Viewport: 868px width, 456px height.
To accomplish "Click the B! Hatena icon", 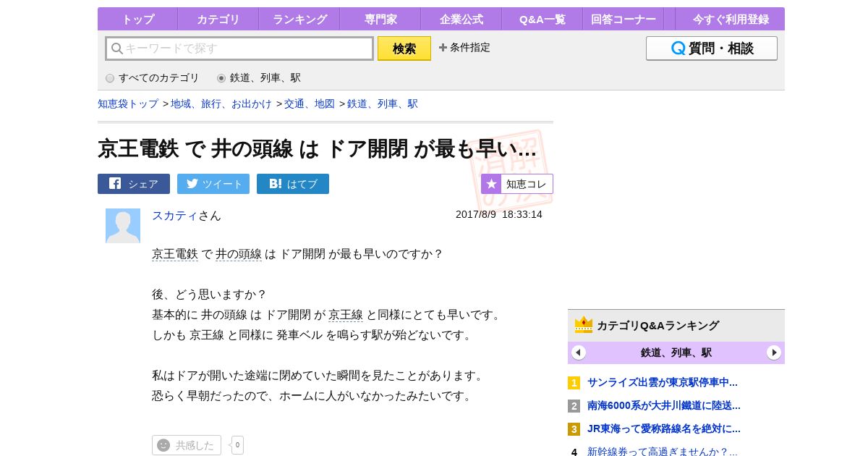I will click(x=276, y=184).
